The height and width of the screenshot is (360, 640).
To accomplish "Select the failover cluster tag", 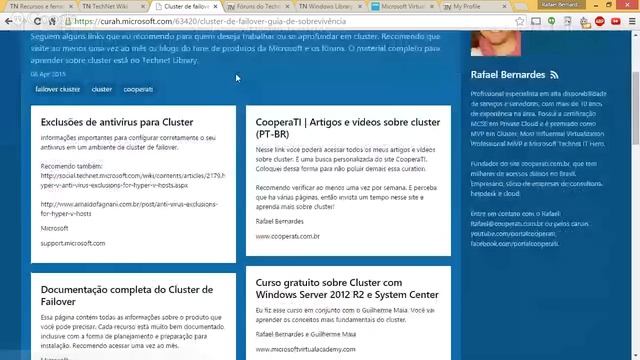I will click(58, 89).
